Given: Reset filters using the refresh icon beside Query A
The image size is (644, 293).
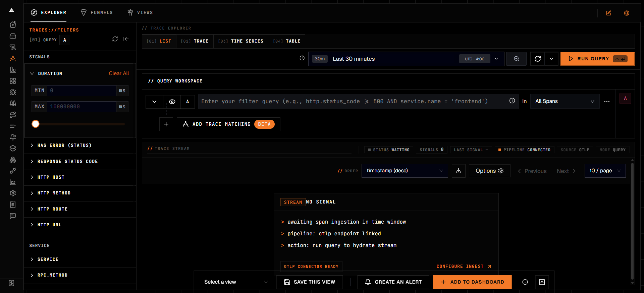Looking at the screenshot, I should 115,39.
